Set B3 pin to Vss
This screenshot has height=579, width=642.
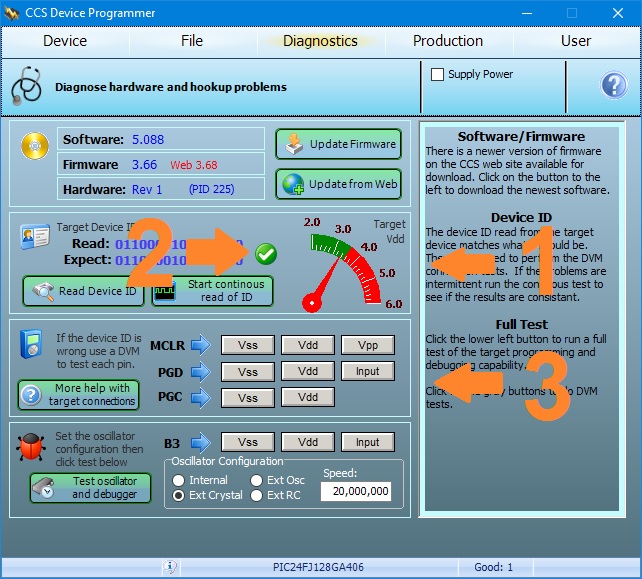[x=248, y=442]
